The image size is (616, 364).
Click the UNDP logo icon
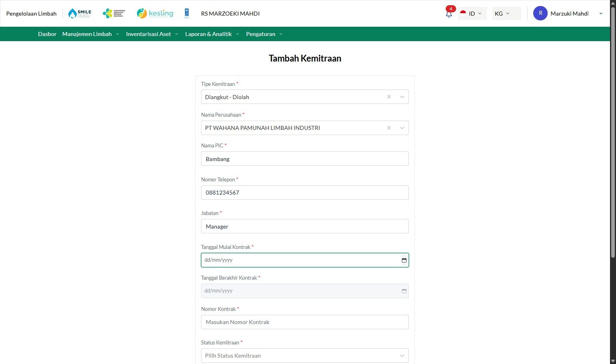[x=187, y=14]
